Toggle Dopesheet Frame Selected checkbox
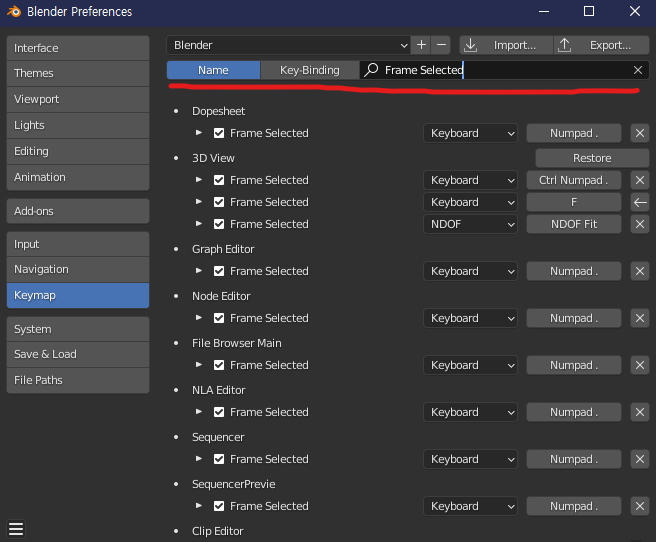656x542 pixels. pos(219,133)
